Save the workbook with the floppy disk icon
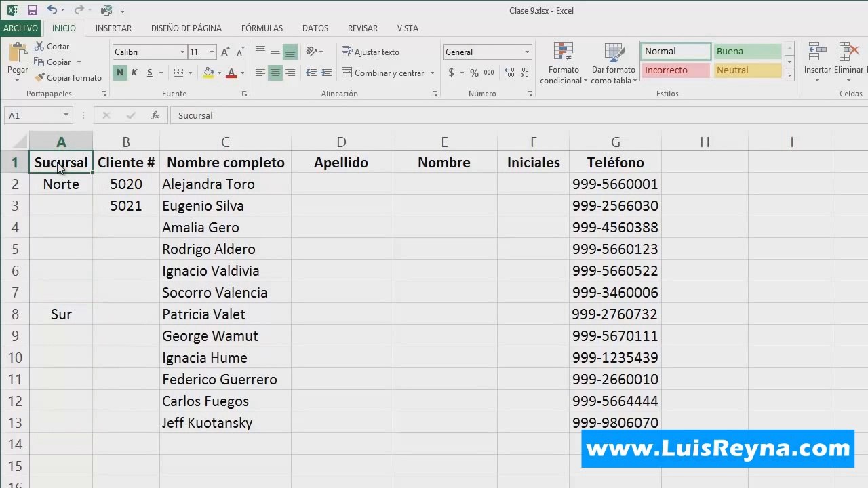Screen dimensions: 868x488 32,10
